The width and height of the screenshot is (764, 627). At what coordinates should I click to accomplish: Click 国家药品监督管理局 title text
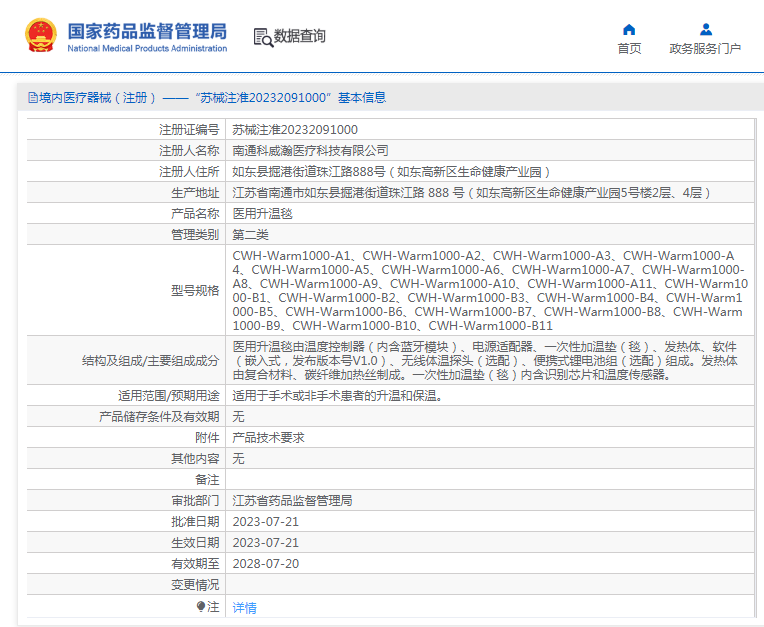pyautogui.click(x=147, y=31)
